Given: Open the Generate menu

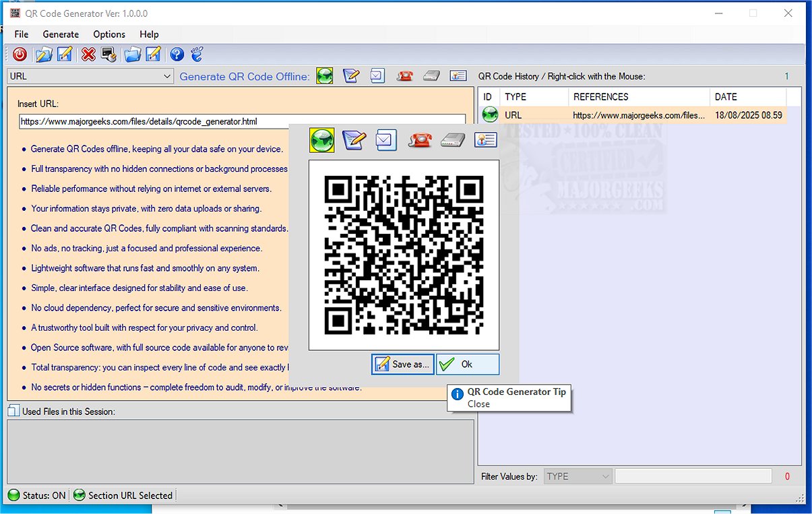Looking at the screenshot, I should tap(61, 34).
